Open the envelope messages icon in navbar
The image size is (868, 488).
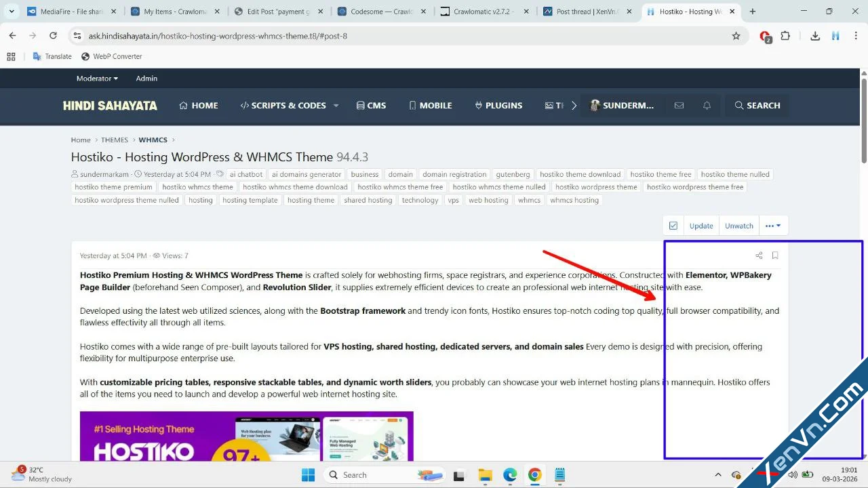[679, 105]
